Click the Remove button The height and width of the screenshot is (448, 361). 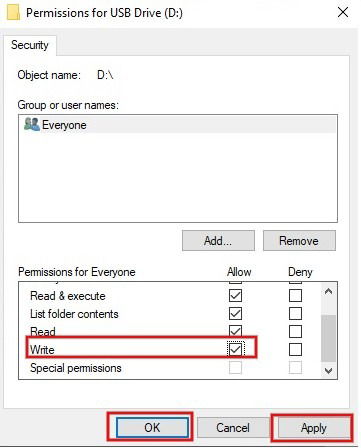(x=299, y=240)
